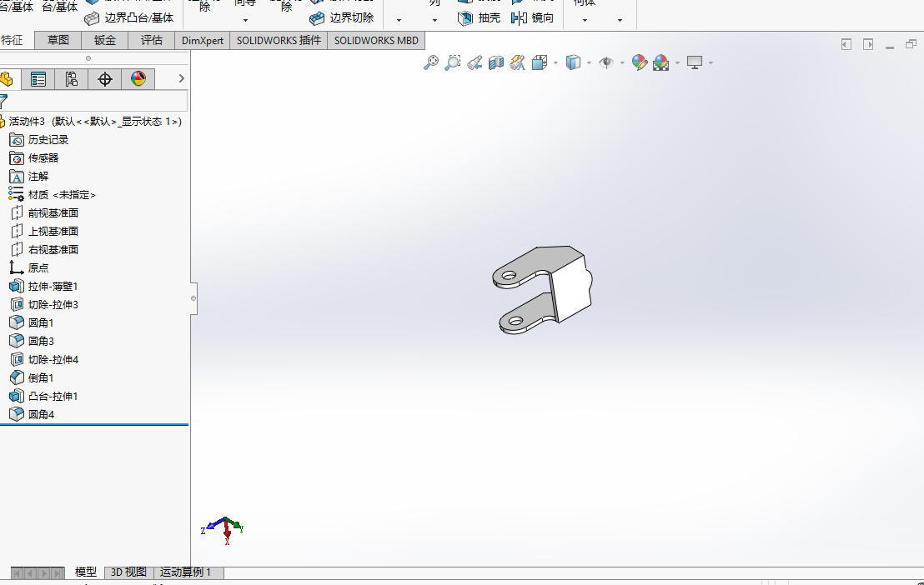The width and height of the screenshot is (924, 585).
Task: Select 历史记录 in feature tree
Action: (39, 140)
